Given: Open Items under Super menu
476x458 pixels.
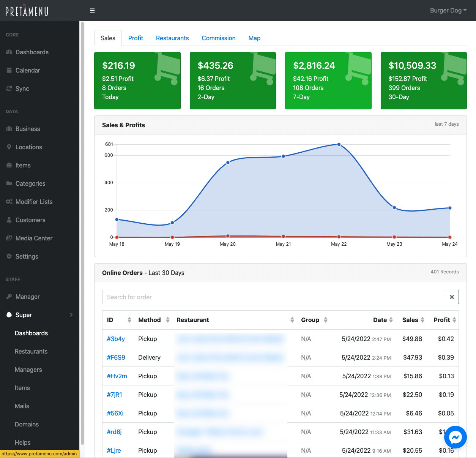Looking at the screenshot, I should tap(22, 388).
